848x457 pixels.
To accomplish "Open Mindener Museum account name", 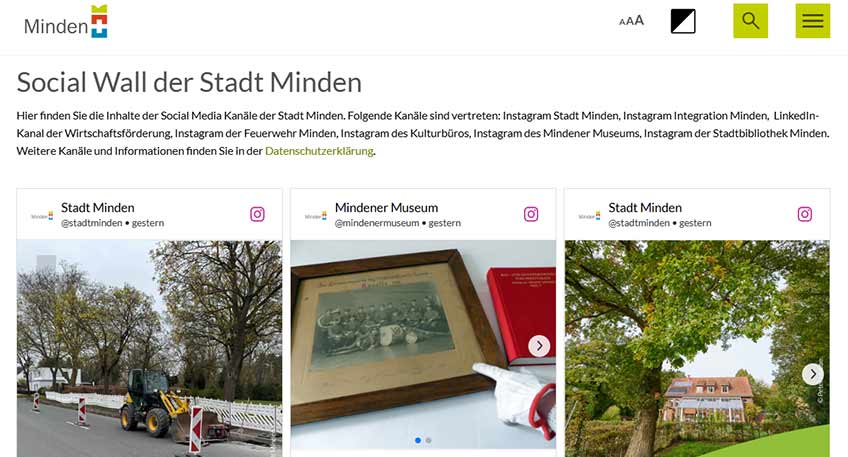I will [x=386, y=208].
